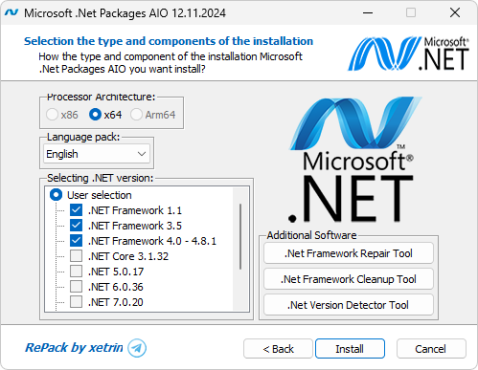Viewport: 478px width, 370px height.
Task: Enable .NET Core 3.1.32 checkbox
Action: point(76,256)
